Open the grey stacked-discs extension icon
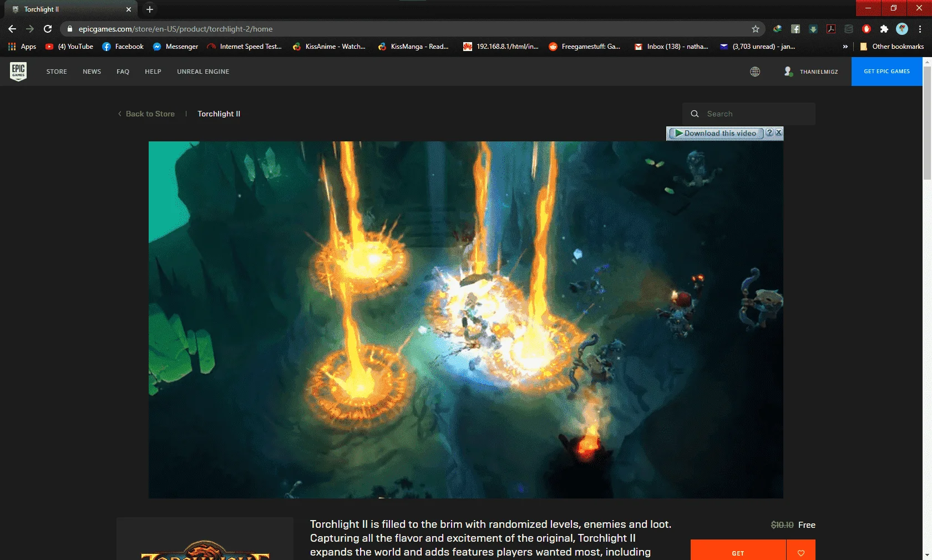932x560 pixels. (x=849, y=29)
